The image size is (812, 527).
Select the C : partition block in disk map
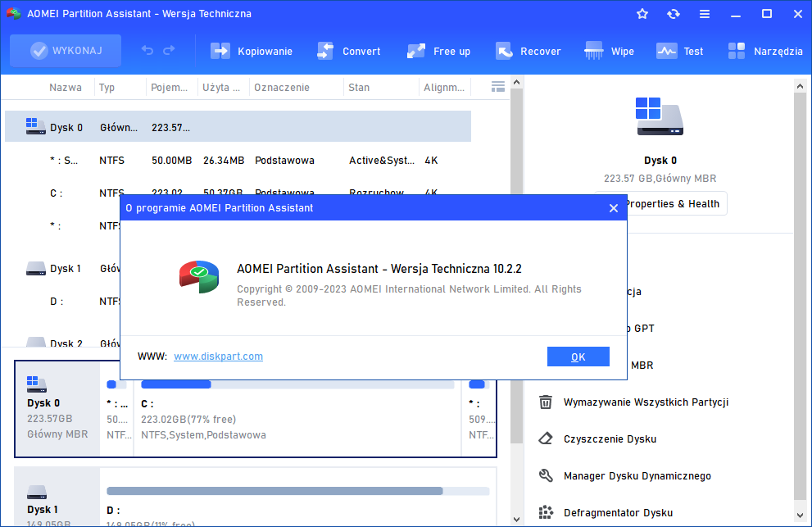click(297, 419)
